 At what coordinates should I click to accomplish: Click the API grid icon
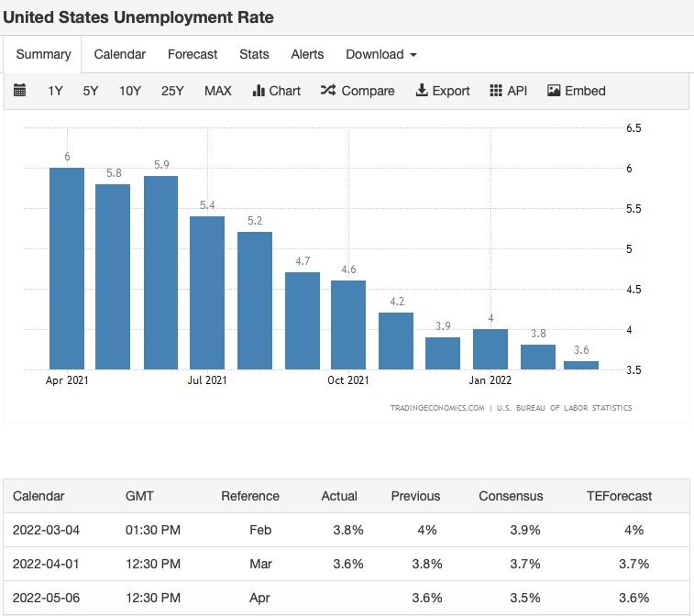496,90
